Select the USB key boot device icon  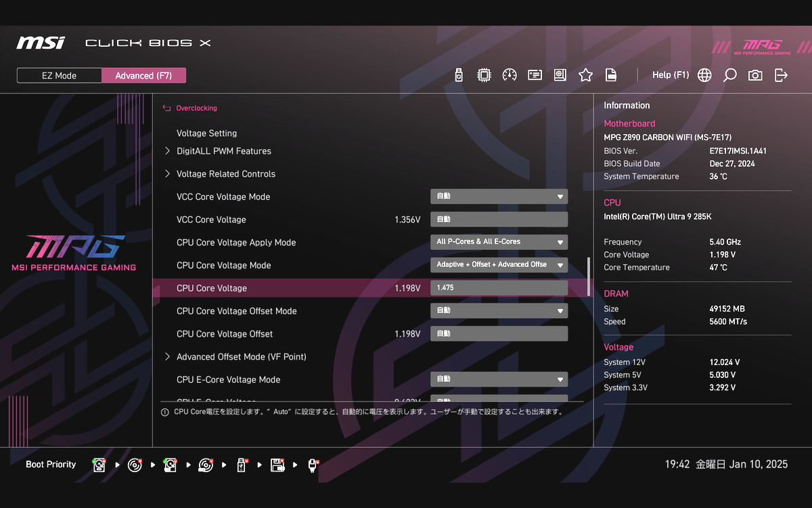[x=242, y=465]
